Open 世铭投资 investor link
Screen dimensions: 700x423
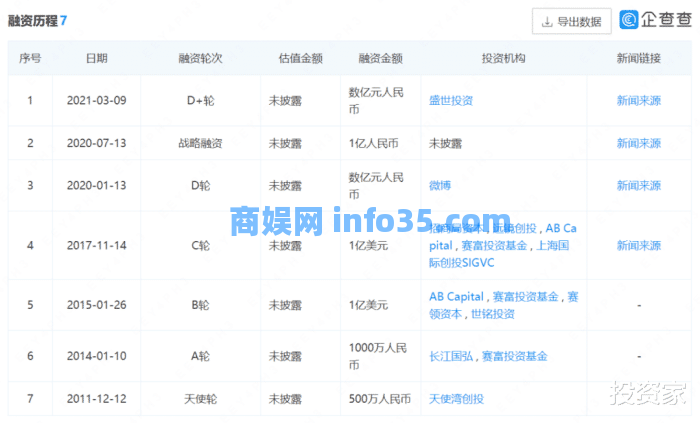click(x=493, y=314)
